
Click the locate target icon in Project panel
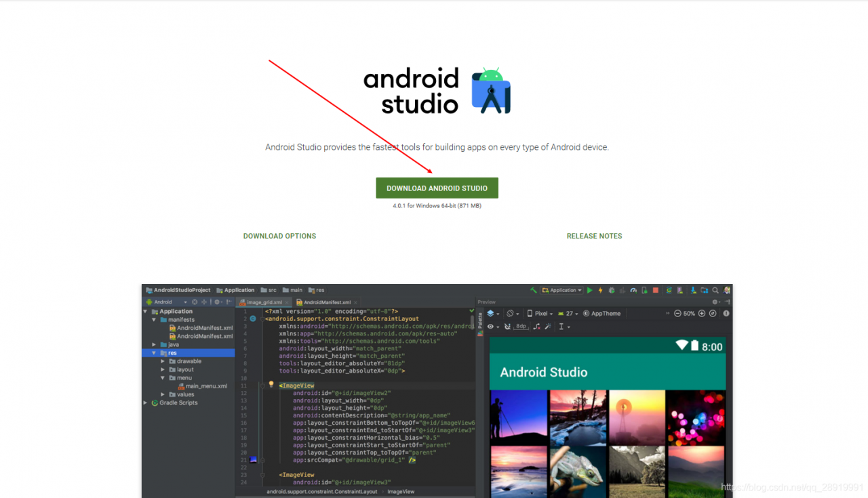[195, 302]
